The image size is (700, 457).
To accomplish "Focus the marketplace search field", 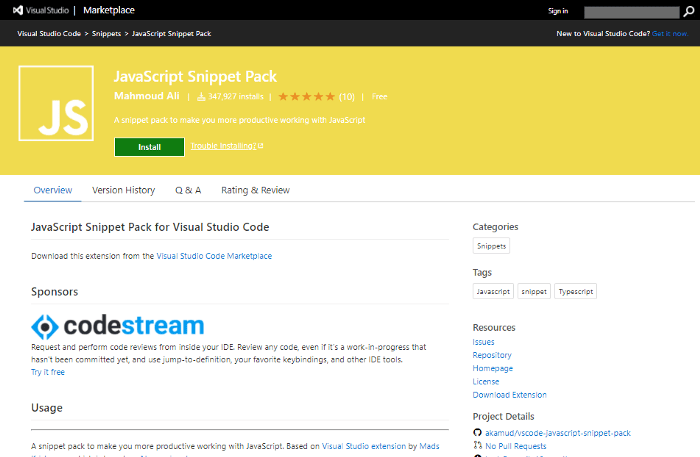I will 631,12.
